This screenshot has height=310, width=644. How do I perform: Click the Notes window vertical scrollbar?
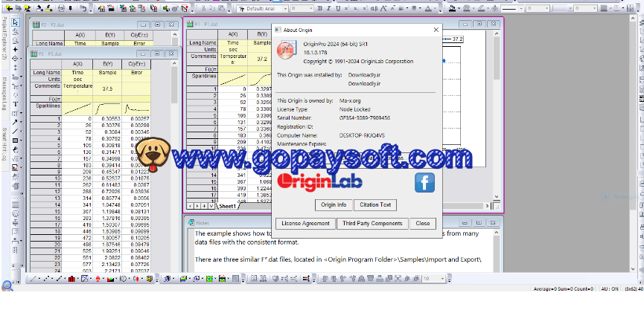pyautogui.click(x=497, y=251)
